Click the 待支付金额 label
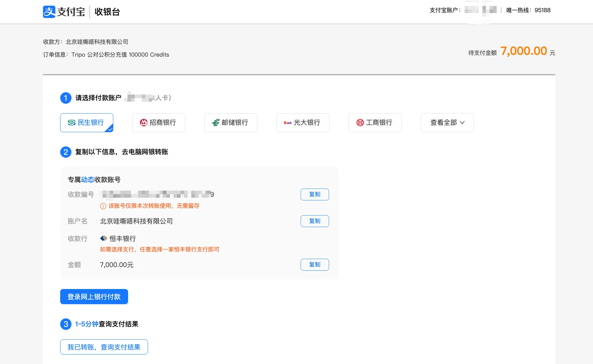The height and width of the screenshot is (364, 593). pos(482,53)
